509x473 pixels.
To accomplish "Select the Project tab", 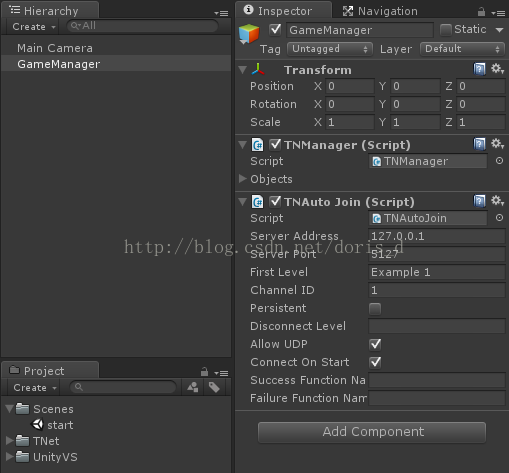I will pyautogui.click(x=50, y=370).
